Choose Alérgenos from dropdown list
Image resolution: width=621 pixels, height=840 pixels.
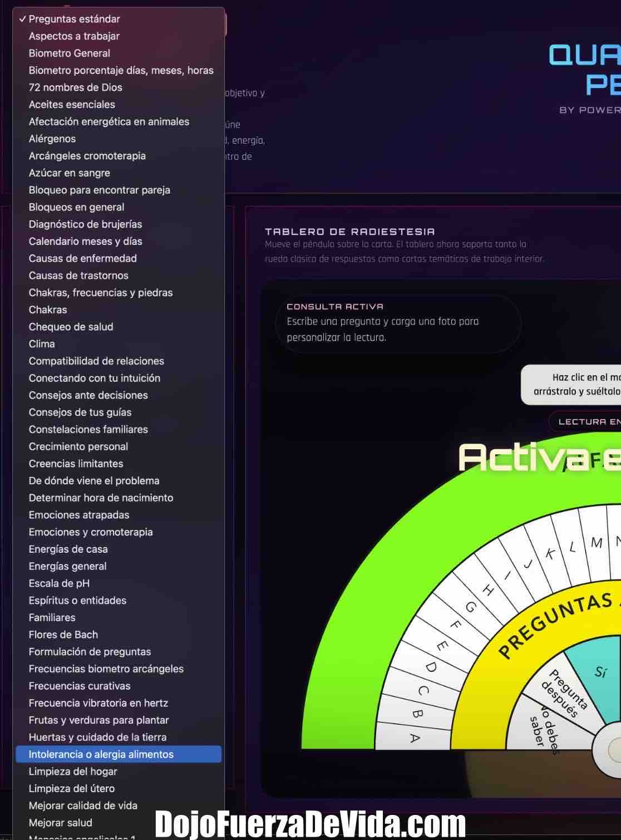[119, 139]
